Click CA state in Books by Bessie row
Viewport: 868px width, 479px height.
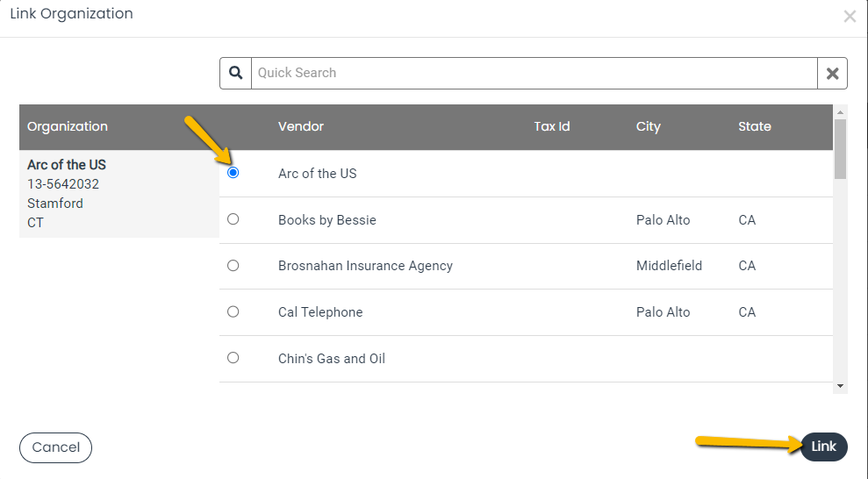pos(747,220)
